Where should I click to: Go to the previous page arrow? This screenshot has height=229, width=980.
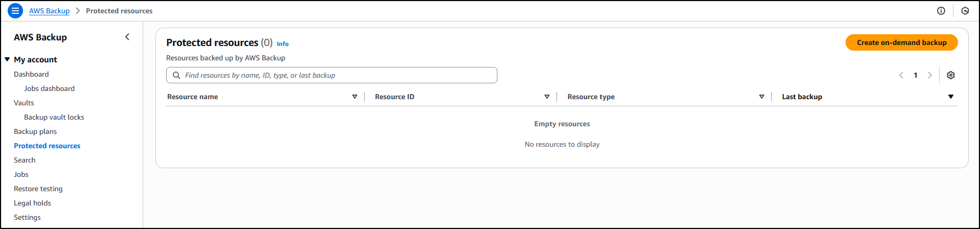click(901, 75)
